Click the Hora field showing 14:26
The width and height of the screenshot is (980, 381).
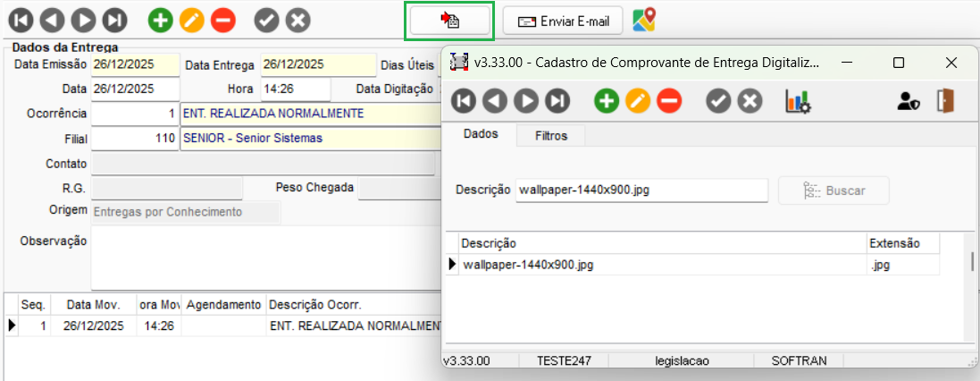[x=296, y=89]
